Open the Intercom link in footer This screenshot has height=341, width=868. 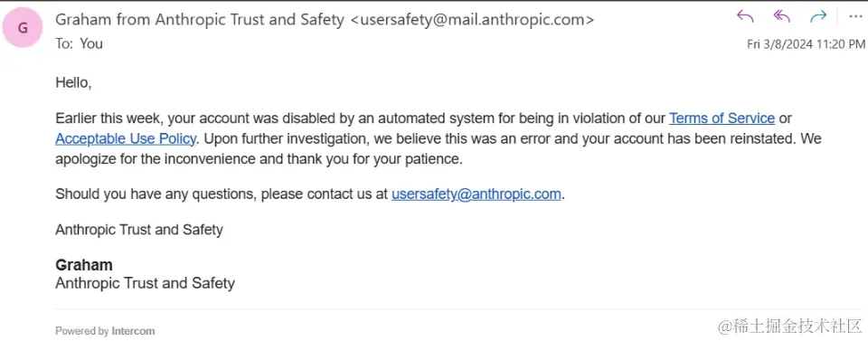pyautogui.click(x=133, y=331)
